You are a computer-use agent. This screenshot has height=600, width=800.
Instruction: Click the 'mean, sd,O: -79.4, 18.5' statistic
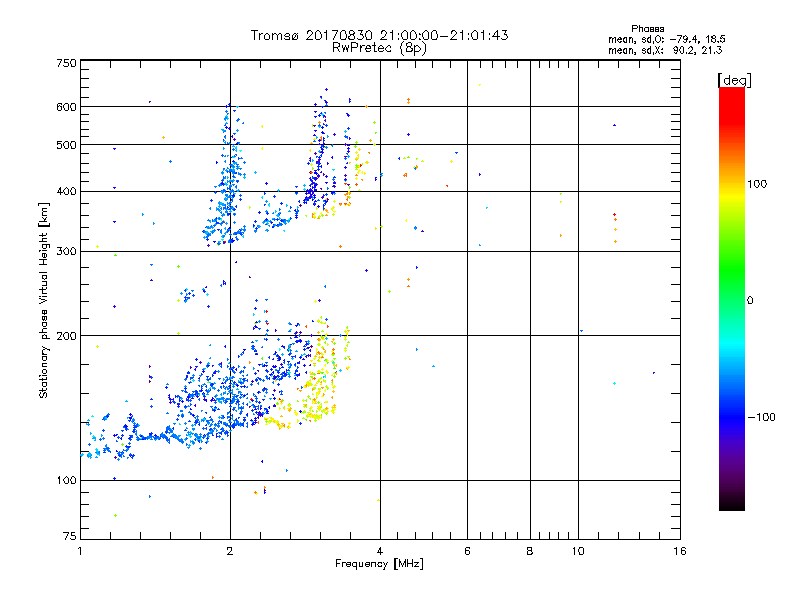667,39
